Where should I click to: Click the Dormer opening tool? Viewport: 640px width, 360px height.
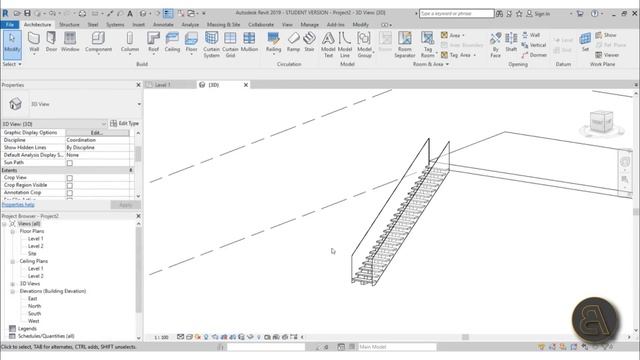534,55
